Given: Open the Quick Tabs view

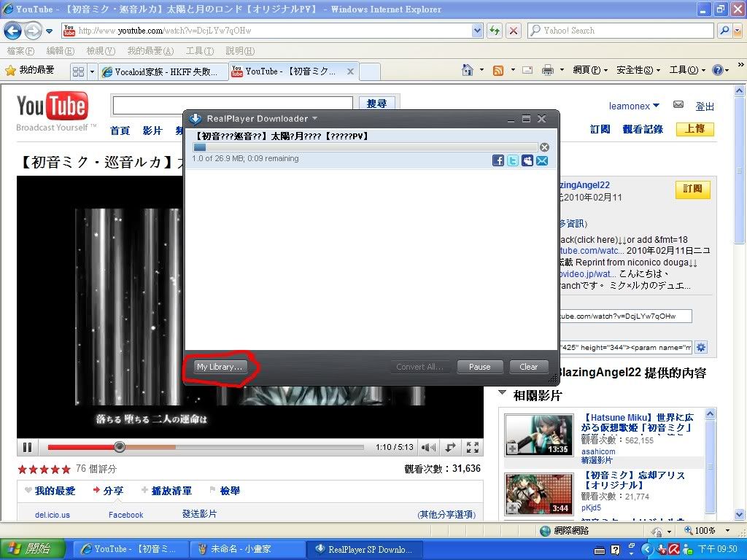Looking at the screenshot, I should (79, 71).
